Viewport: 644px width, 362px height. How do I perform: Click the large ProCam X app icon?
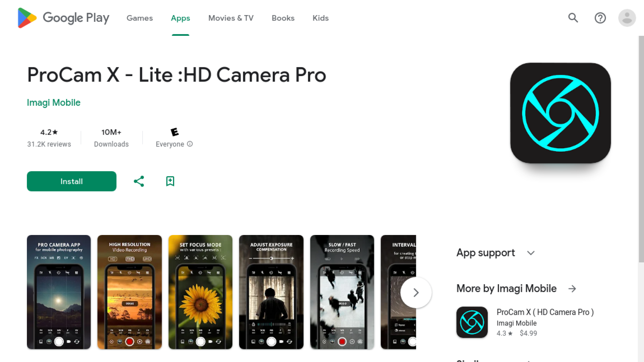(x=560, y=113)
